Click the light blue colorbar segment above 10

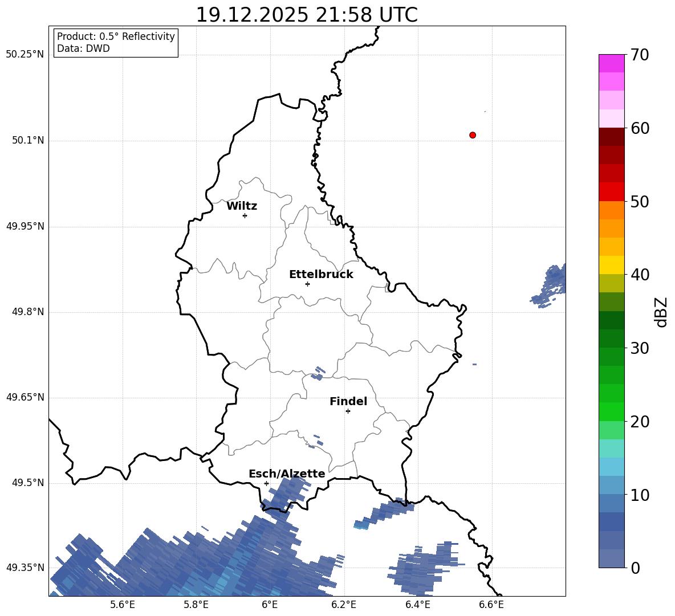(612, 485)
